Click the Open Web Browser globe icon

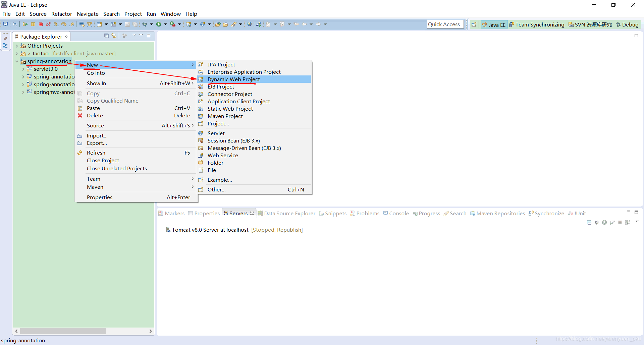(x=249, y=24)
